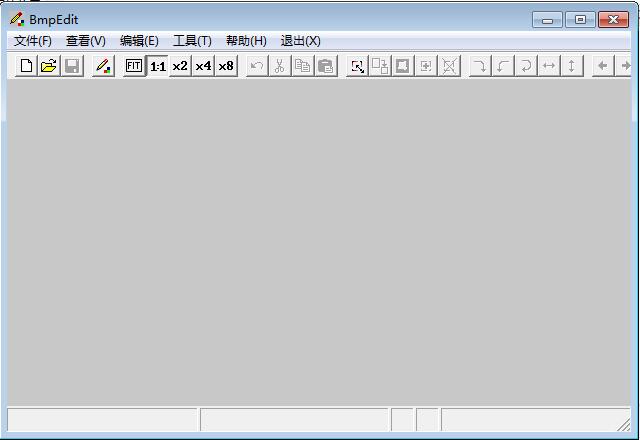Screen dimensions: 640x440
Task: Flip horizontally with the double-arrow icon
Action: pos(549,66)
